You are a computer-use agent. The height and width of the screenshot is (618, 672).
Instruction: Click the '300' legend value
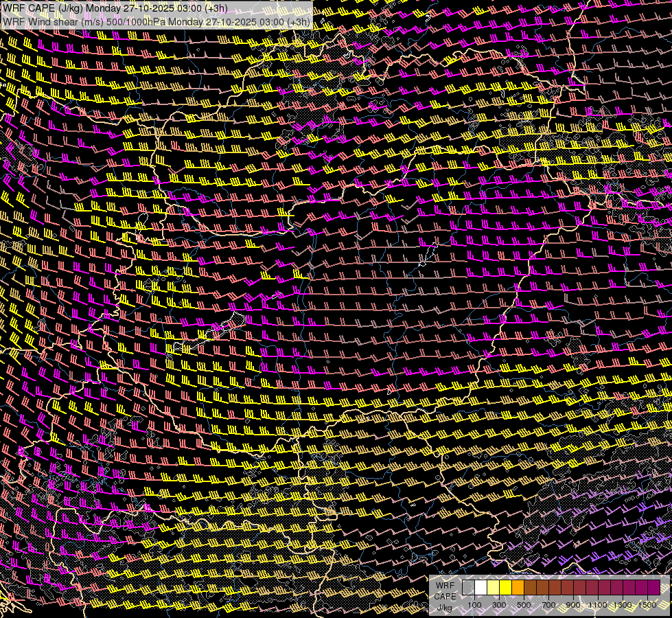pyautogui.click(x=499, y=605)
